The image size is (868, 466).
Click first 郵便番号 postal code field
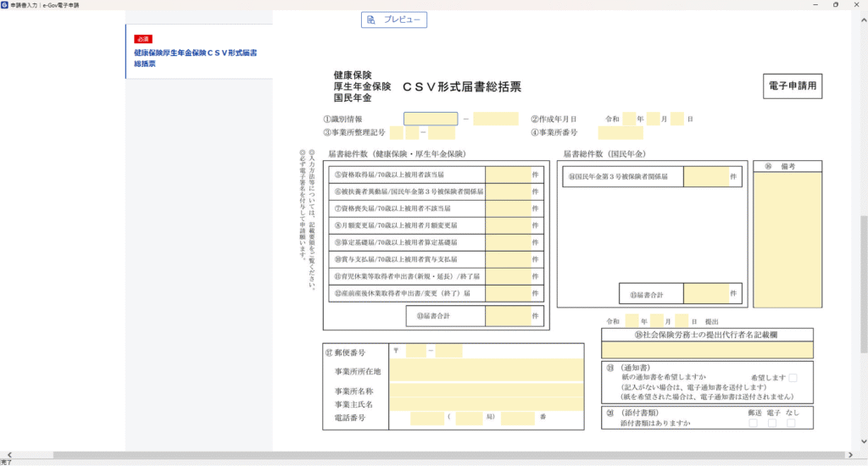415,351
